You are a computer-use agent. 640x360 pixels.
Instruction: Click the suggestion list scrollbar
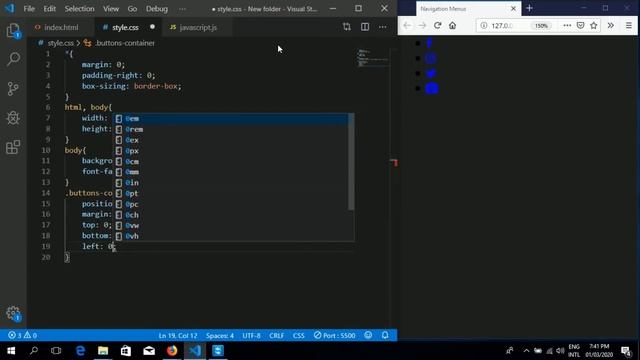pyautogui.click(x=351, y=162)
